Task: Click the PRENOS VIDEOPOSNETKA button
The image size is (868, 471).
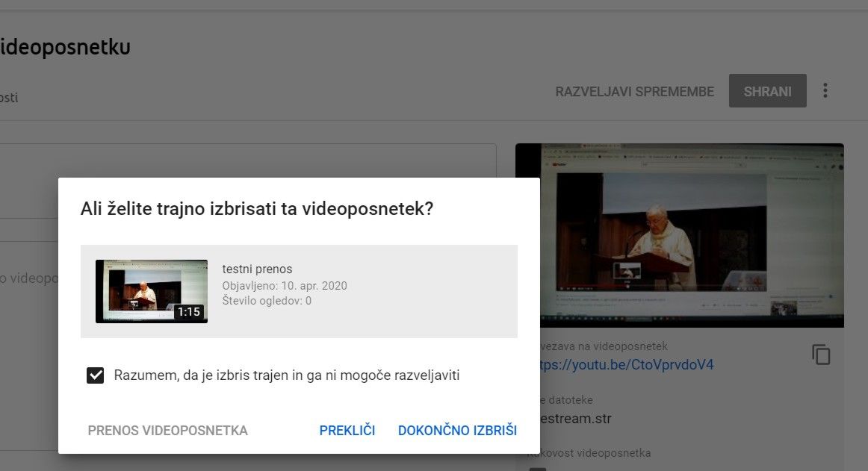Action: [167, 431]
